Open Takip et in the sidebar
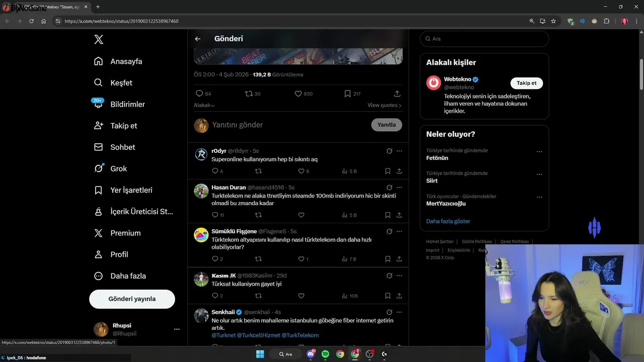644x362 pixels. (x=115, y=126)
